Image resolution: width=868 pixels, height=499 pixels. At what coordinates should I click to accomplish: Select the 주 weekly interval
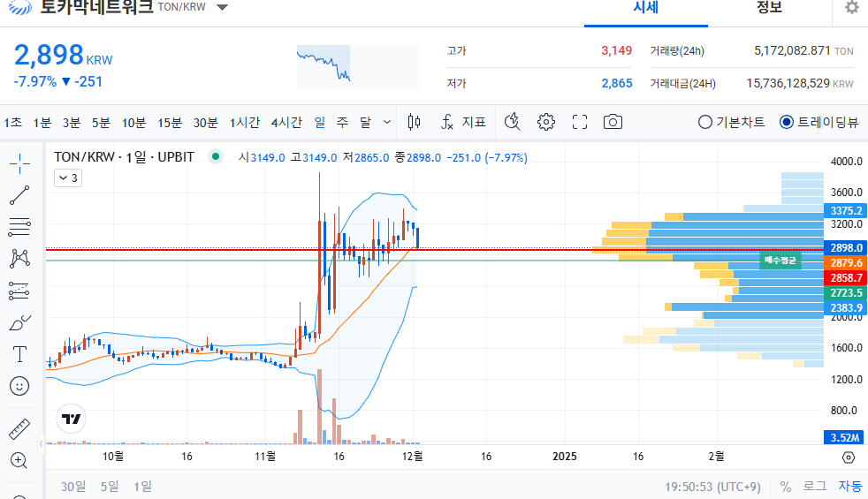tap(343, 122)
